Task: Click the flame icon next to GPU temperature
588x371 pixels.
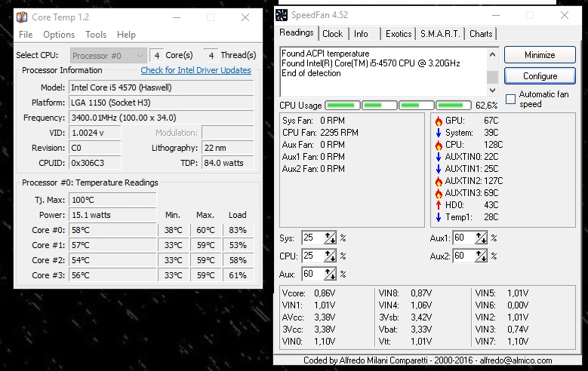Action: (439, 121)
